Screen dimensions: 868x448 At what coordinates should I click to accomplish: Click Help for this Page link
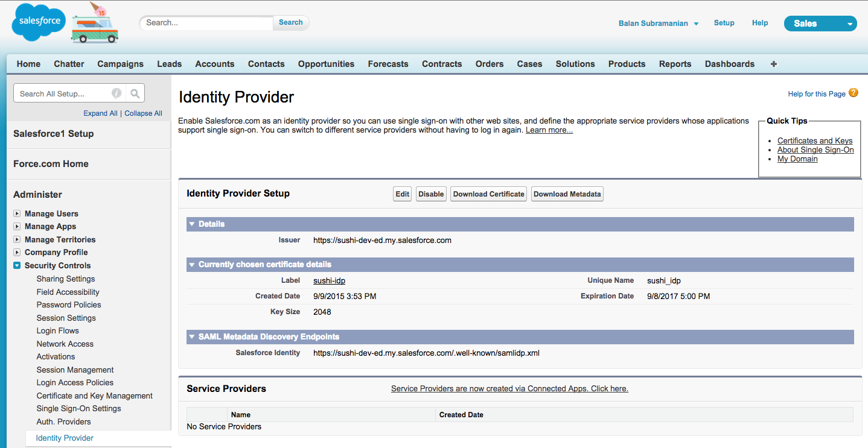point(817,94)
